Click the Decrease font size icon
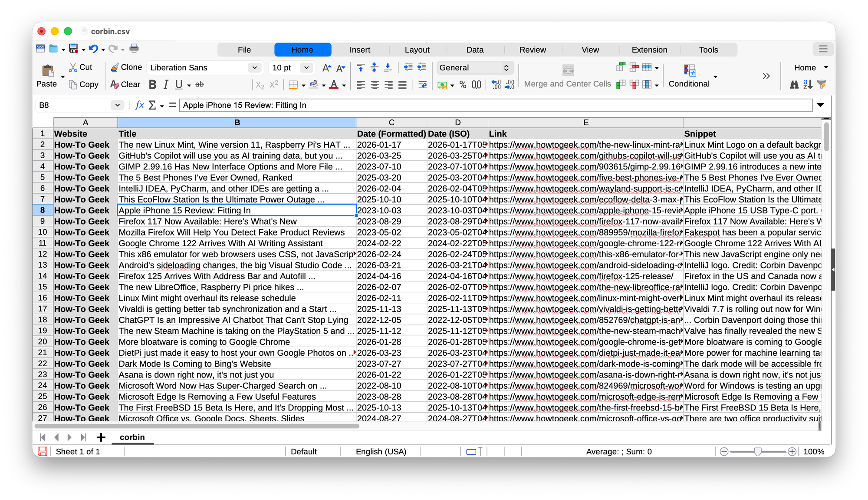The height and width of the screenshot is (500, 868). [x=341, y=68]
